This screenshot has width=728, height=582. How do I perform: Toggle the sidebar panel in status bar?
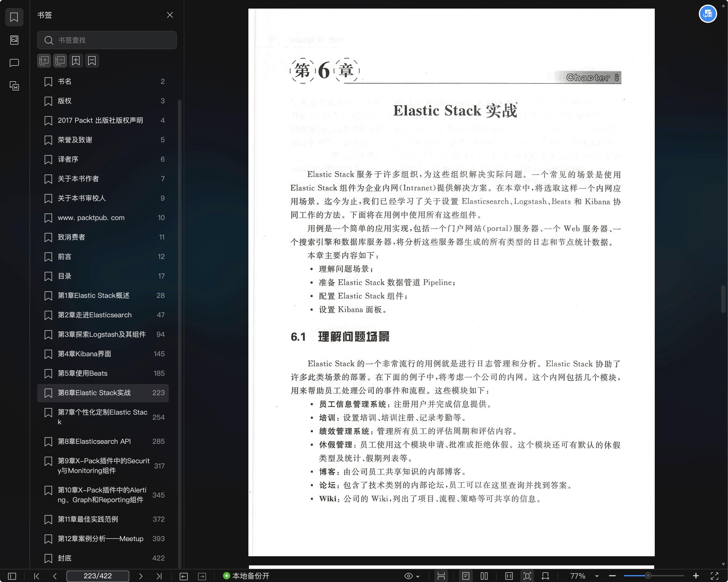[12, 576]
